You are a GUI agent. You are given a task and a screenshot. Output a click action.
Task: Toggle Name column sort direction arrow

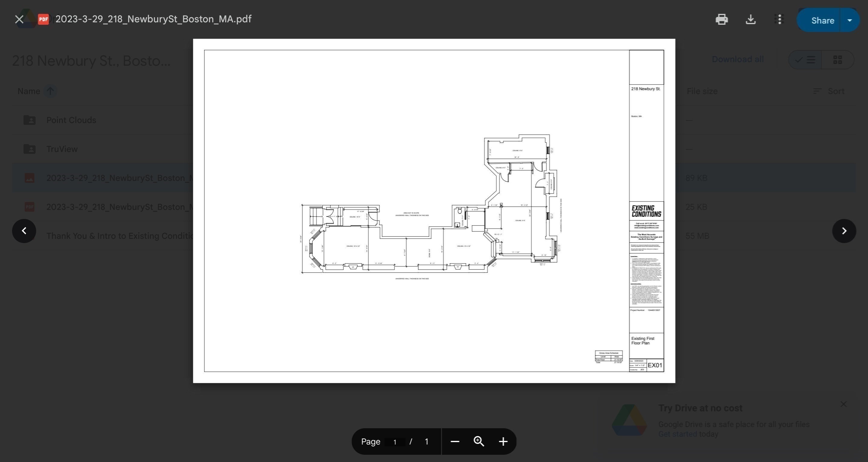tap(50, 91)
